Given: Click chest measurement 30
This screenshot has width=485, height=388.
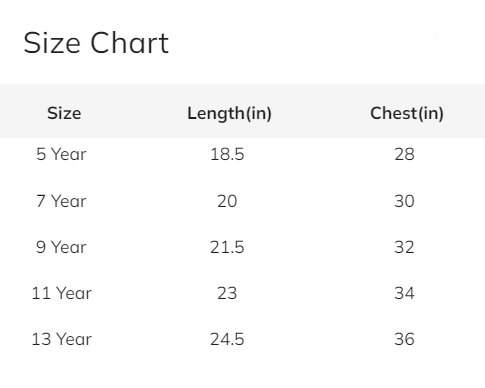Looking at the screenshot, I should point(404,201).
